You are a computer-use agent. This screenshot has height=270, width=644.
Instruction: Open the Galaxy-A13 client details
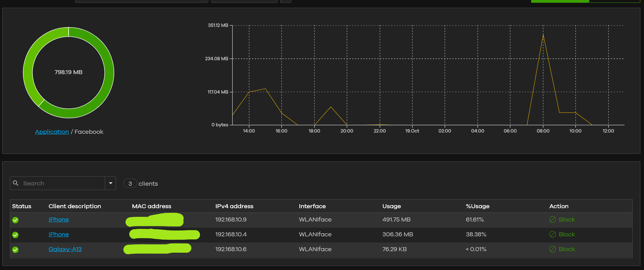65,249
